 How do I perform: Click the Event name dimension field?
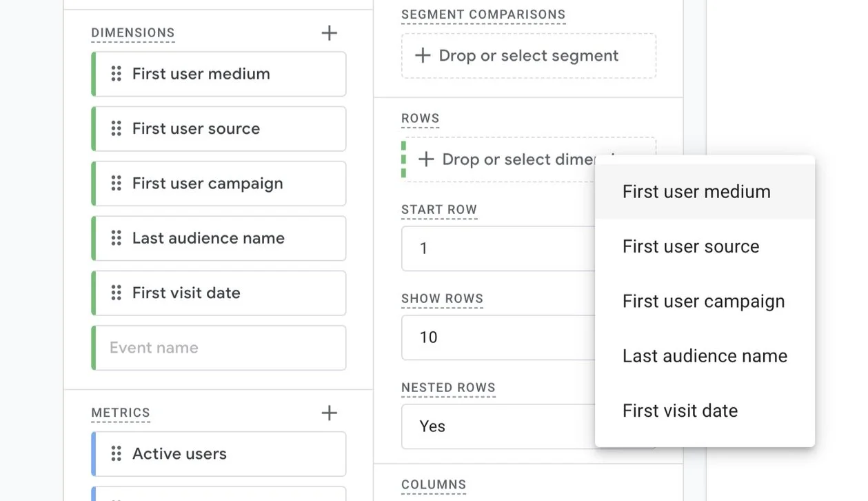(x=219, y=348)
